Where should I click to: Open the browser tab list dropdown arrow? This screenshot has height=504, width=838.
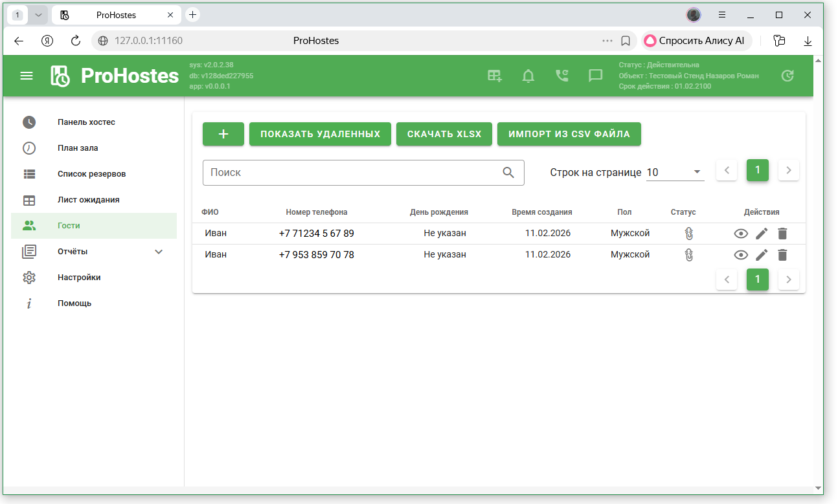(x=38, y=15)
